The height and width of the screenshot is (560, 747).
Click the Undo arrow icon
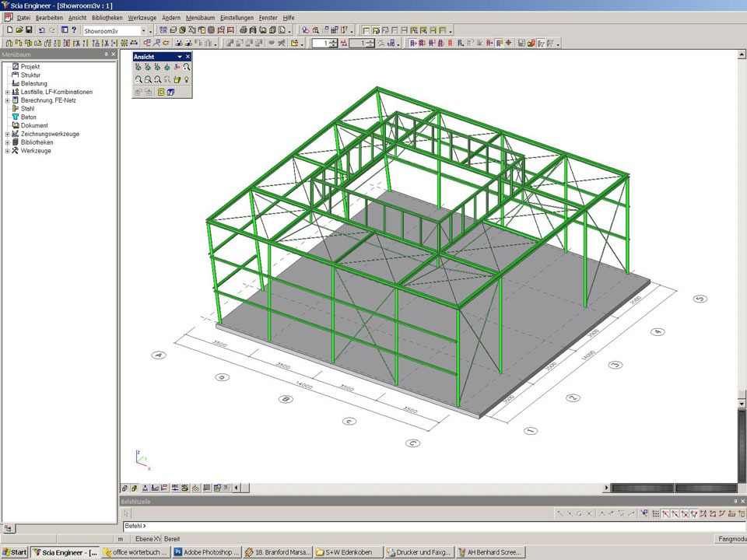tap(42, 30)
